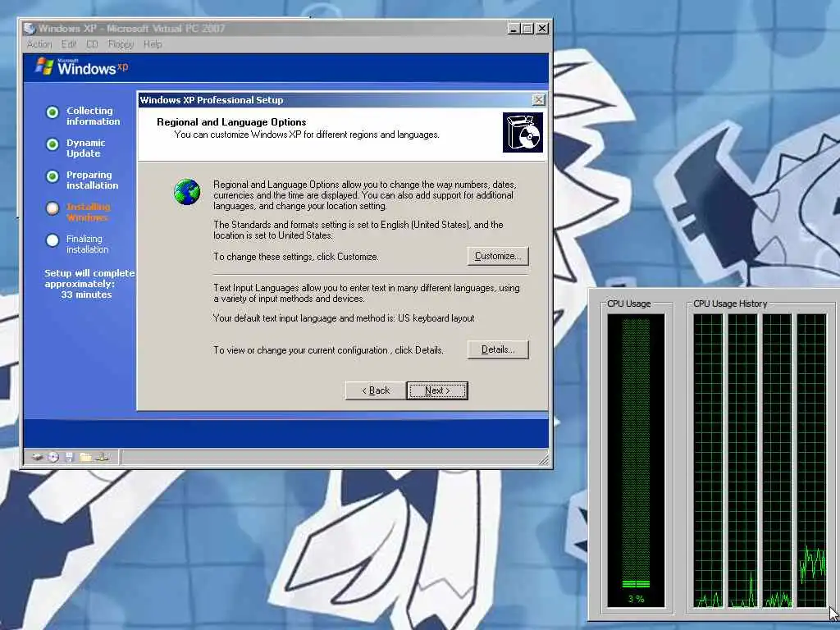Screen dimensions: 840x630
Task: Click the hard disk activity icon in status bar
Action: [x=37, y=457]
